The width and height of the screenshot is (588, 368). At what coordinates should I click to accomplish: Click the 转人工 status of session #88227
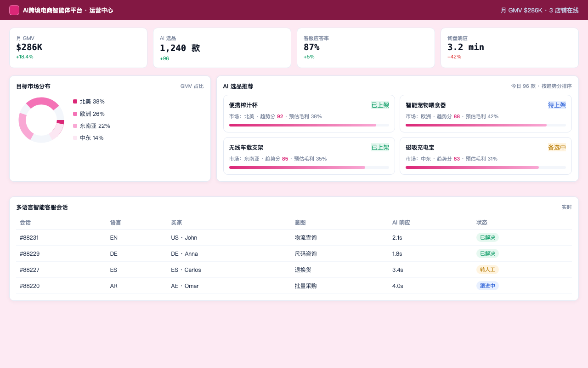[x=487, y=270]
